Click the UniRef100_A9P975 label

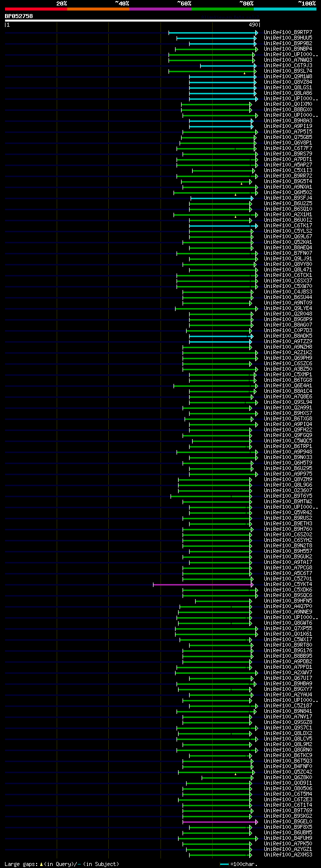(x=288, y=474)
